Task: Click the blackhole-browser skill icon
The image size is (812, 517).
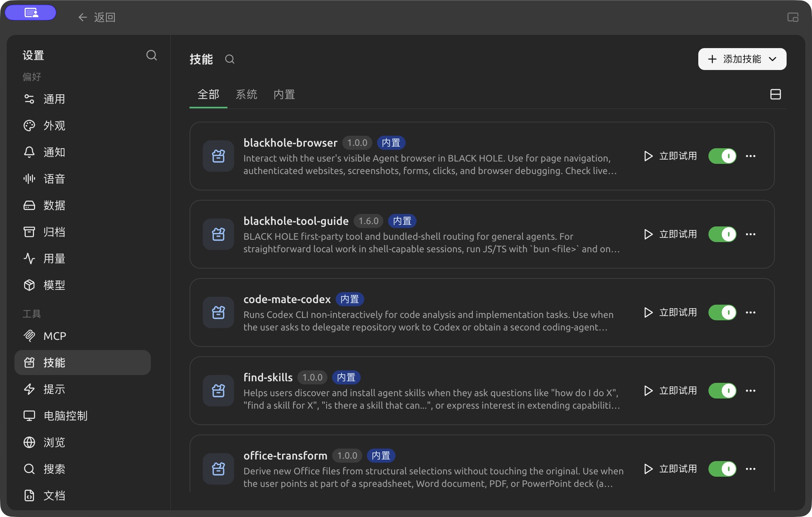Action: [x=218, y=156]
